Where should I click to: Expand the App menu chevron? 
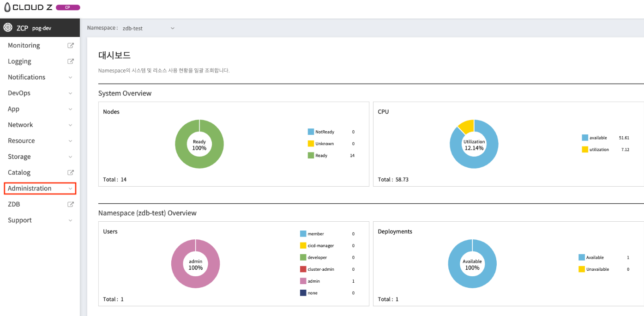[x=71, y=109]
